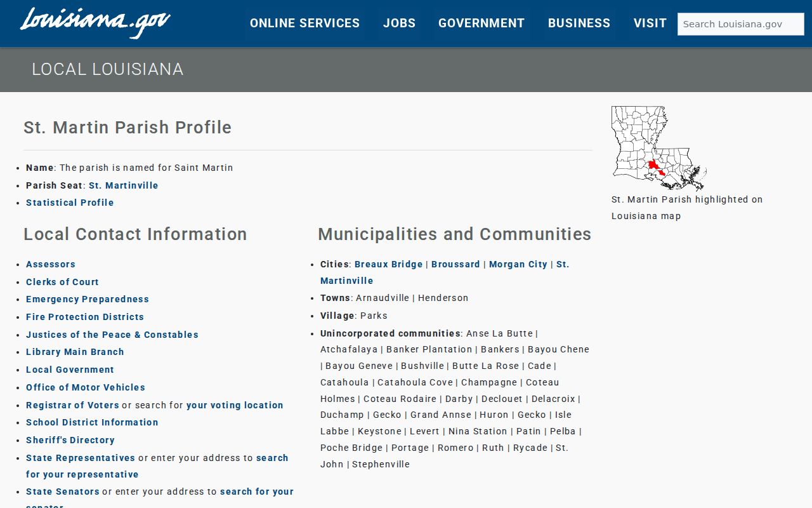Open Registrar of Voters link
Viewport: 812px width, 508px height.
click(x=72, y=405)
